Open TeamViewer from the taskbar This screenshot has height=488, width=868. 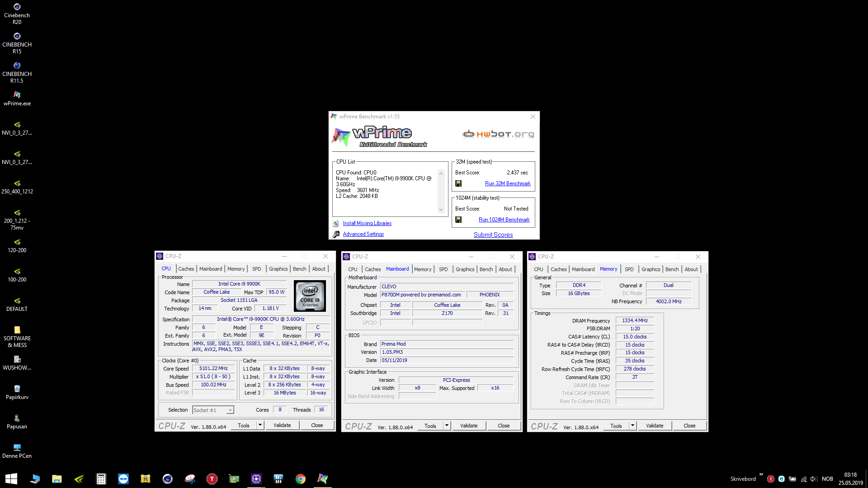point(123,479)
